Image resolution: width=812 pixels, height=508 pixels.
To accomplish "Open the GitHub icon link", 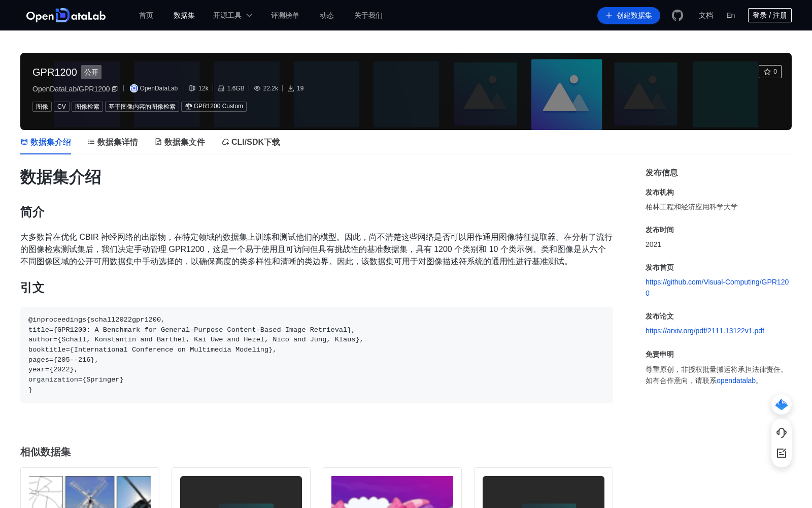I will [x=678, y=15].
